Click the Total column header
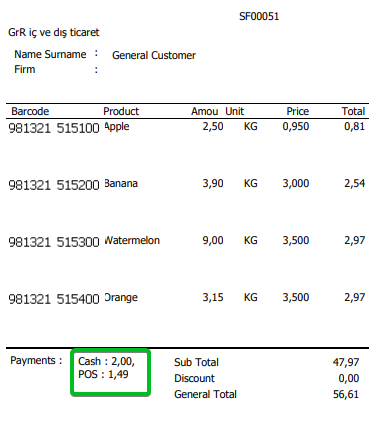Viewport: 374px width, 440px height. 353,111
